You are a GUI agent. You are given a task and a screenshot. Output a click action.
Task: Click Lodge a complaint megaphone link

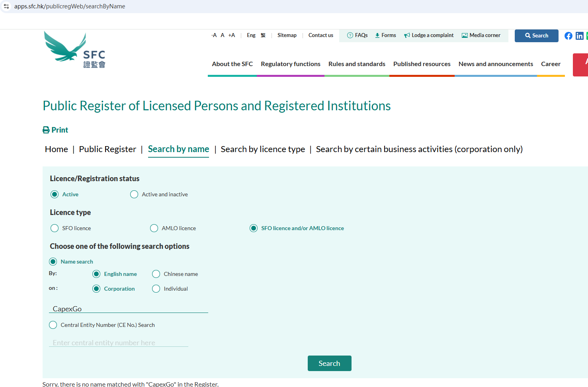[428, 35]
